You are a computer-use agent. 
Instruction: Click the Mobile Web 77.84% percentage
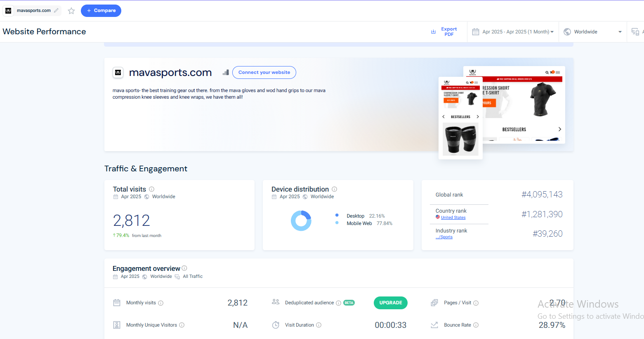click(x=385, y=223)
